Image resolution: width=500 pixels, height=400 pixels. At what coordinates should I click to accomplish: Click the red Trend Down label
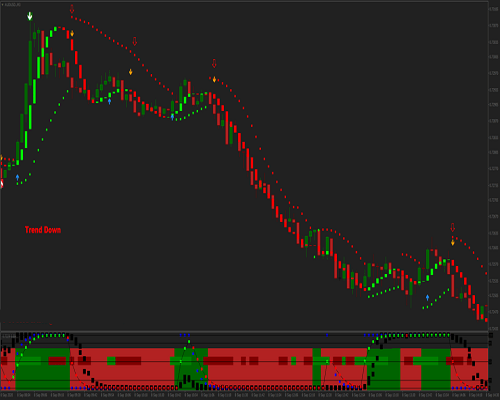click(43, 230)
